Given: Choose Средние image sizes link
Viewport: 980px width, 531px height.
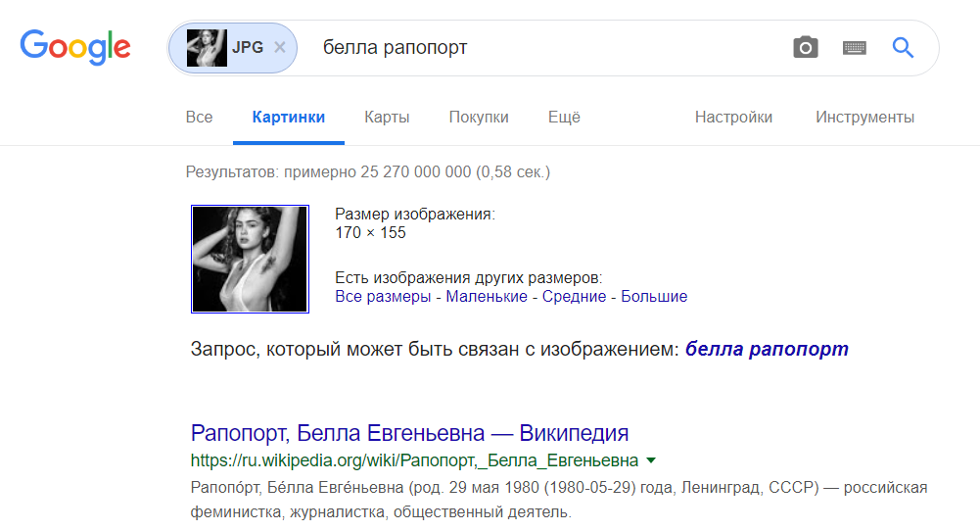Looking at the screenshot, I should (x=575, y=296).
